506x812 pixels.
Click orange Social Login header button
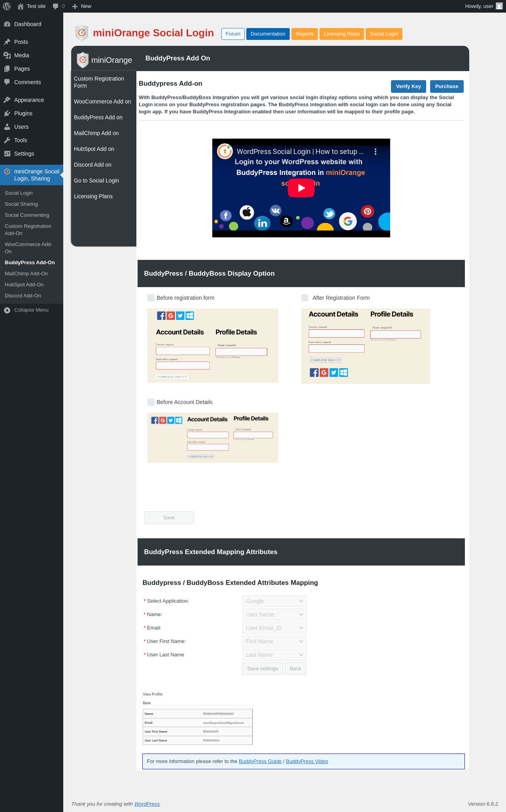tap(384, 34)
